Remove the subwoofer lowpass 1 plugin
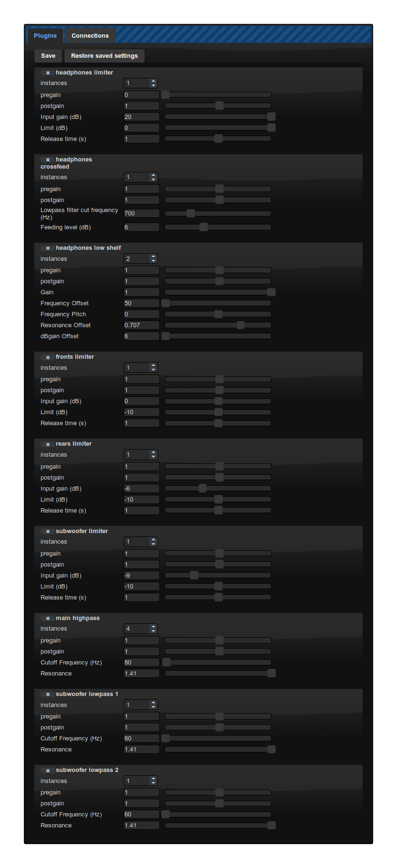This screenshot has height=868, width=397. [48, 695]
